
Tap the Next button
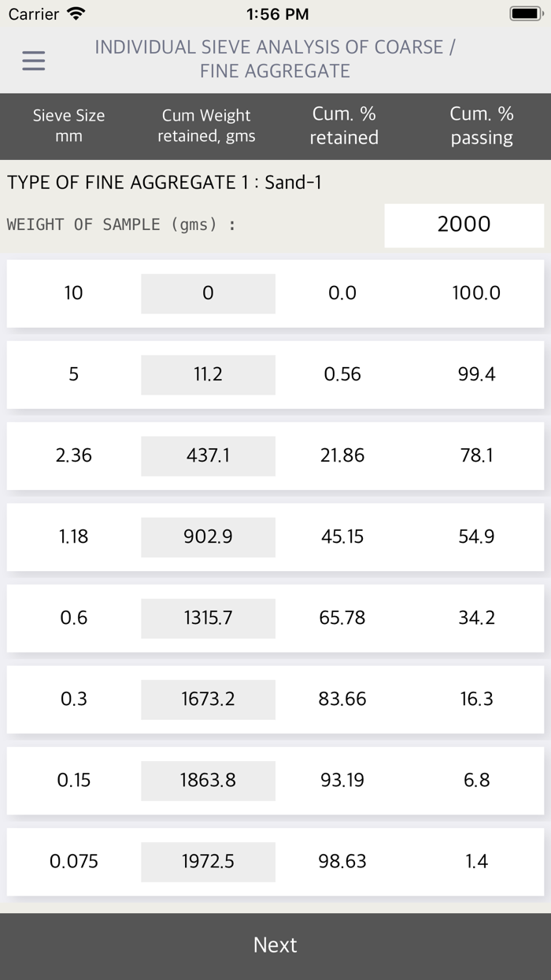click(x=275, y=945)
